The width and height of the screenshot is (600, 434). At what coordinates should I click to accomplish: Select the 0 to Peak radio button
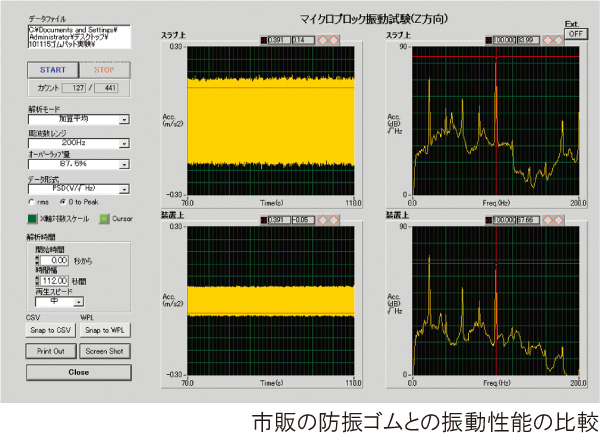[64, 201]
